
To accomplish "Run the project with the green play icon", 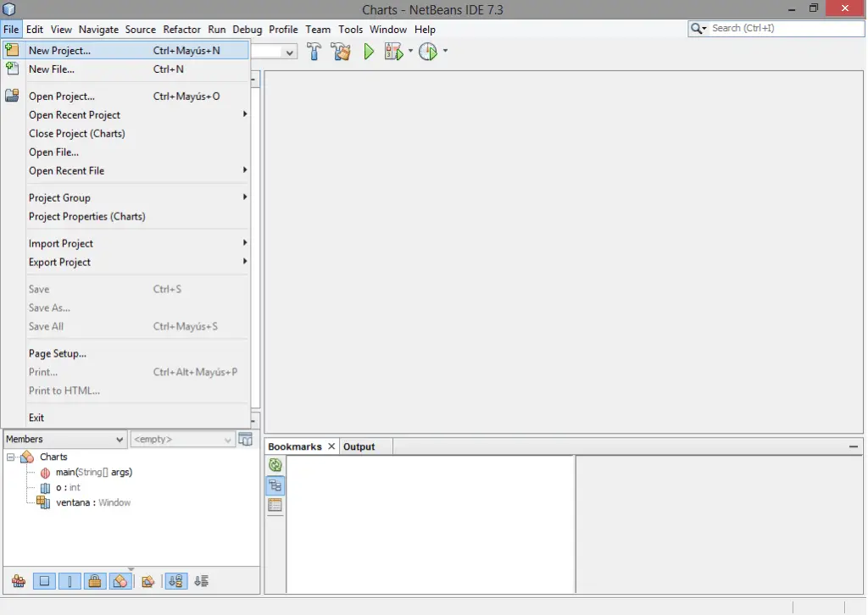I will click(x=368, y=51).
